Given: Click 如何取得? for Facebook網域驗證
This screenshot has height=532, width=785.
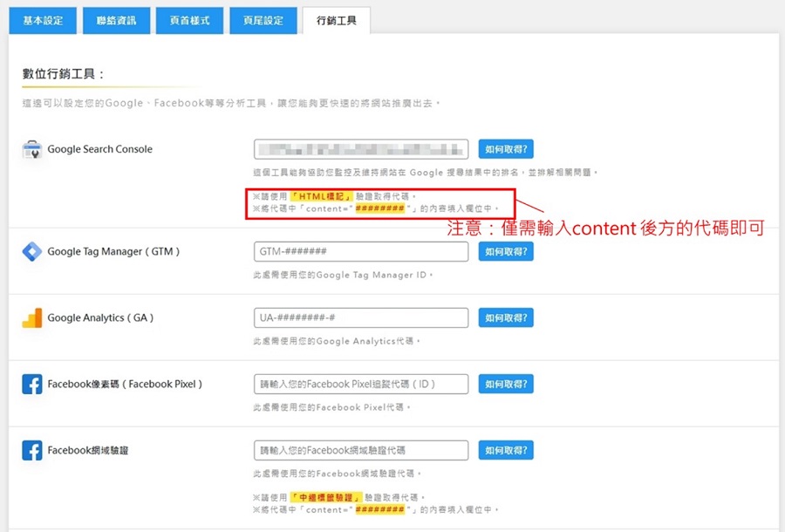Looking at the screenshot, I should [x=506, y=450].
